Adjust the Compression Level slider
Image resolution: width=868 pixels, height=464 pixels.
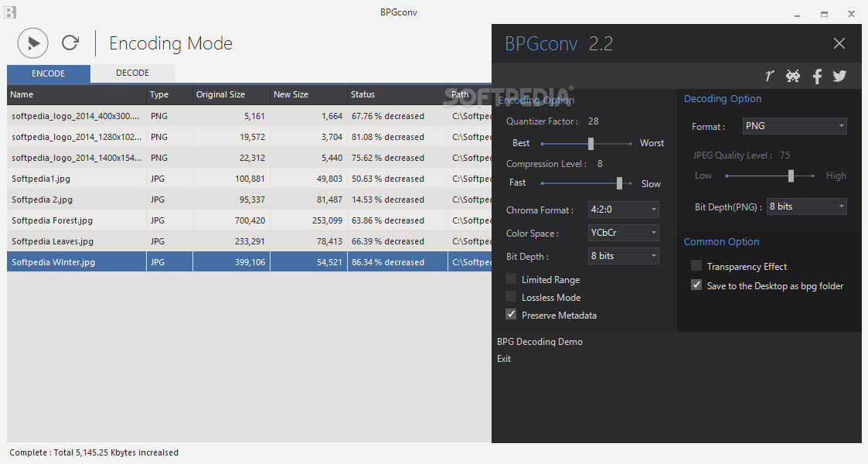(619, 183)
